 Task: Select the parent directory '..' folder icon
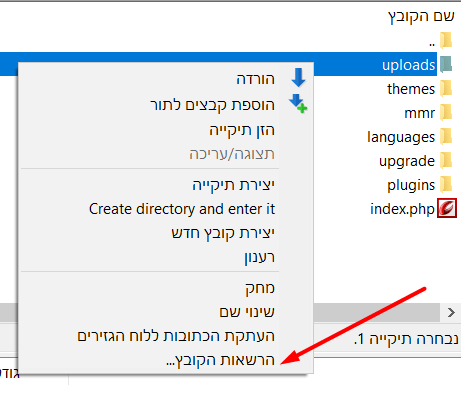[446, 40]
